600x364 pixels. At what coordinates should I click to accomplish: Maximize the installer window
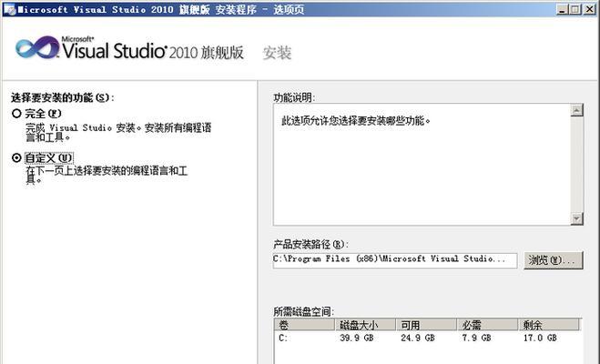click(x=575, y=9)
